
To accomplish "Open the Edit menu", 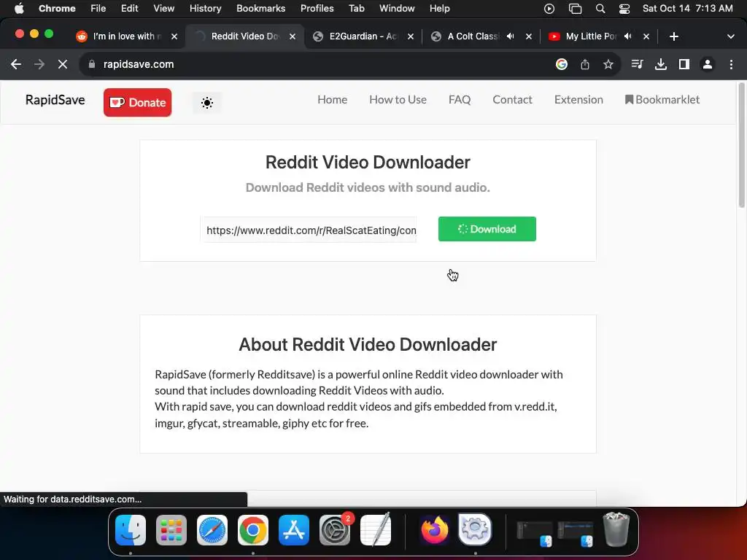I will [x=130, y=9].
